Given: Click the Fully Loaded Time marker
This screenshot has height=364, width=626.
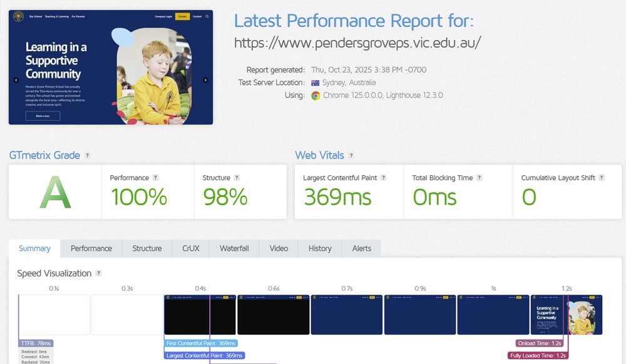Looking at the screenshot, I should point(538,355).
